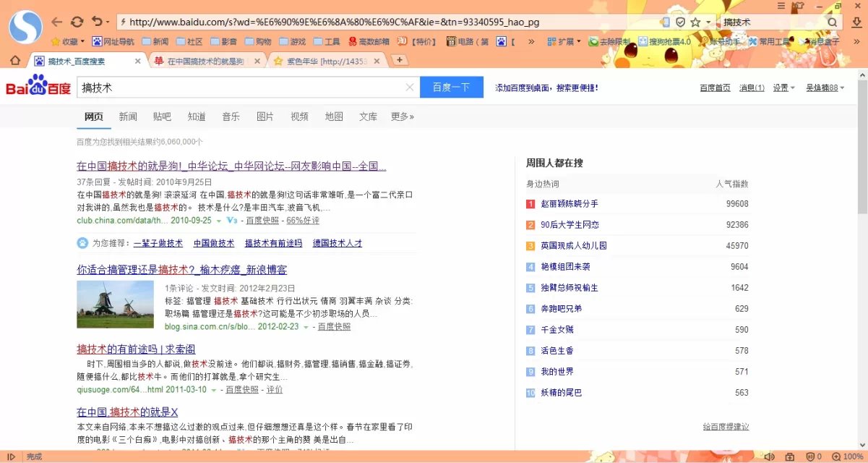The image size is (868, 463).
Task: Click the V3 credibility badge on first result
Action: coord(232,221)
